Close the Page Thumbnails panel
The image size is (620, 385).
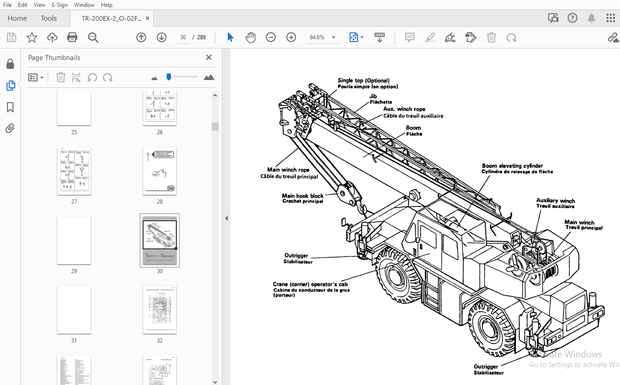tap(209, 57)
